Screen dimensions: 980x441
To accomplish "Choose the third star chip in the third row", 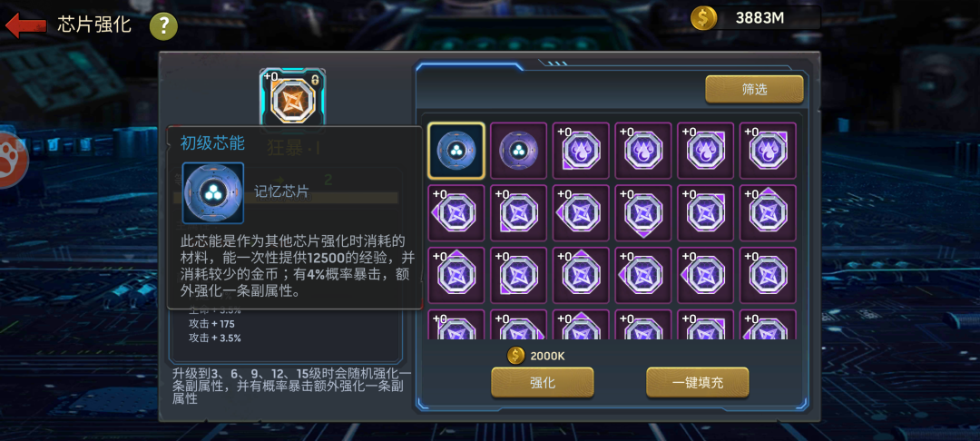I will click(x=582, y=276).
